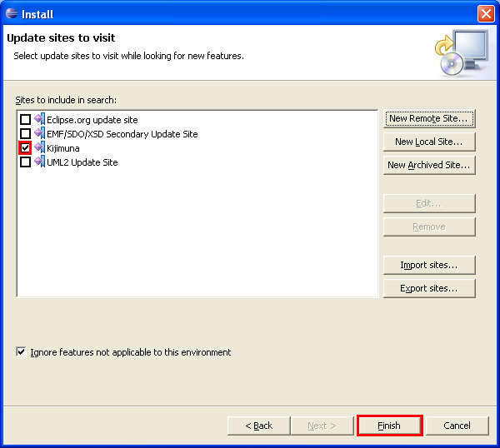
Task: Tick the UML2 Update Site checkbox
Action: click(x=25, y=162)
